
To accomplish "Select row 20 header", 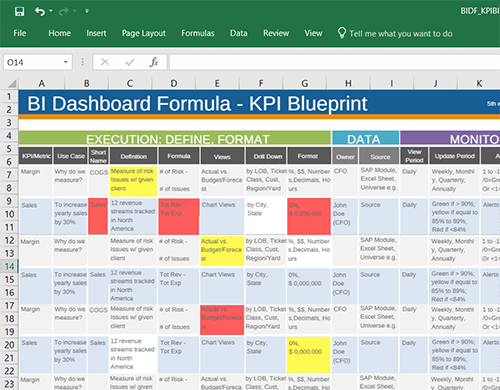I will click(x=9, y=345).
